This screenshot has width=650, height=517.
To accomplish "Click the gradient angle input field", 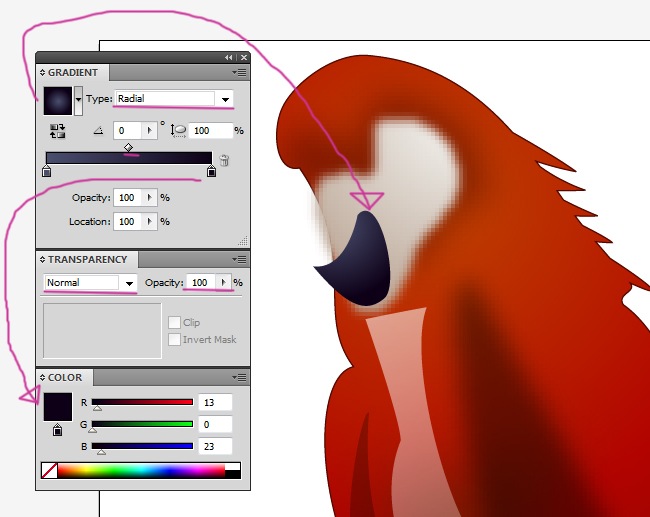I will (x=127, y=131).
